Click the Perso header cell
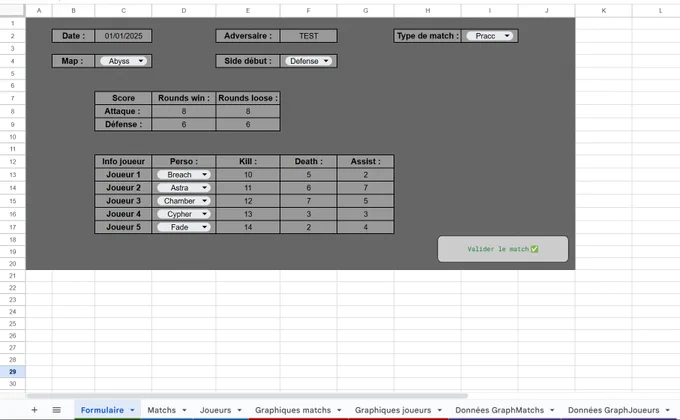 point(184,161)
